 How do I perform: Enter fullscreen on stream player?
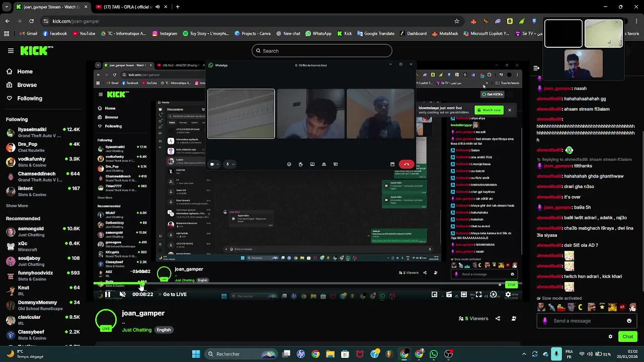click(x=478, y=295)
